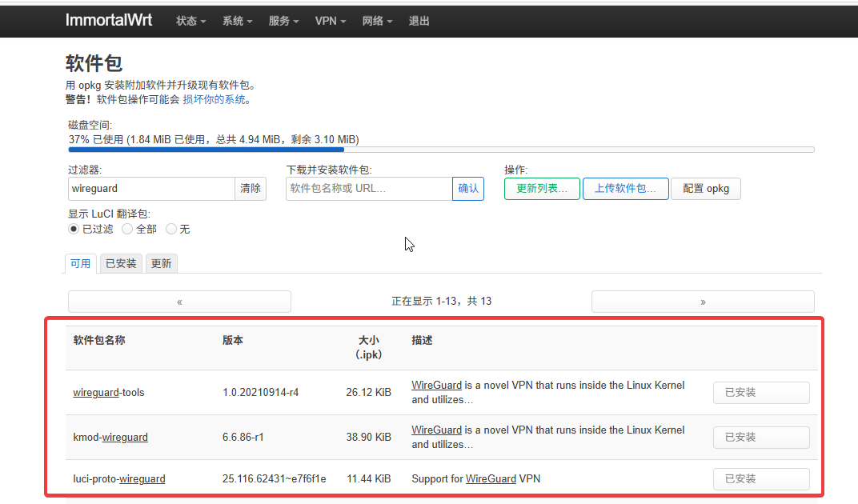Click the ImmortalWrt brand logo
Image resolution: width=858 pixels, height=504 pixels.
[109, 20]
